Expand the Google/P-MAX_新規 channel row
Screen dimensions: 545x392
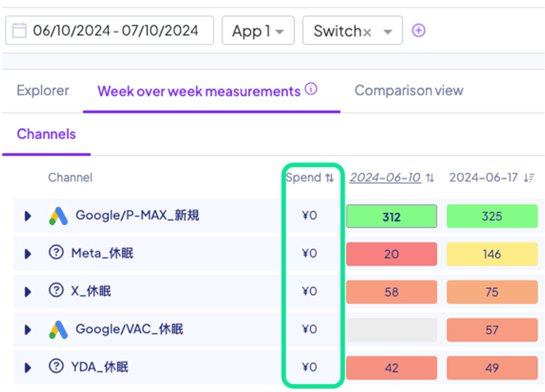(28, 215)
